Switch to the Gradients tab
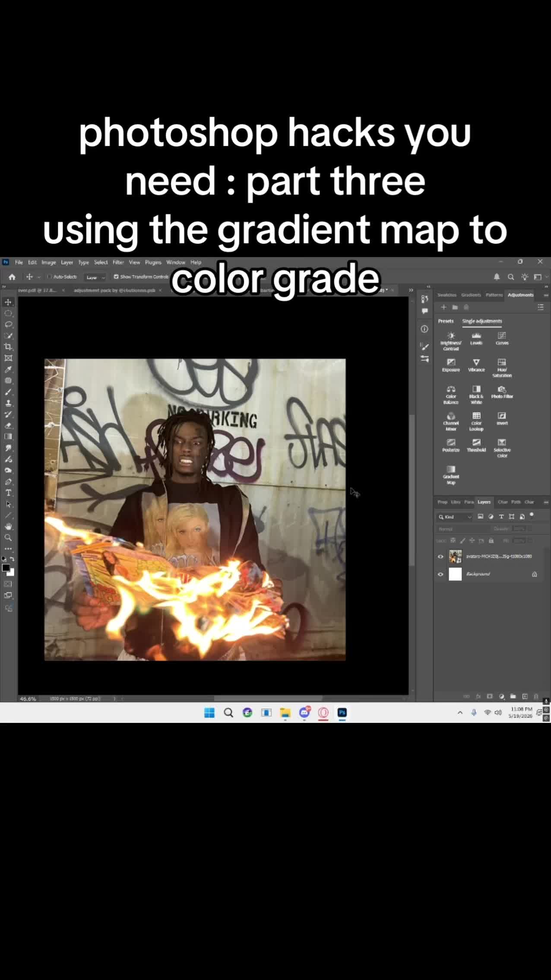551x980 pixels. (x=471, y=295)
